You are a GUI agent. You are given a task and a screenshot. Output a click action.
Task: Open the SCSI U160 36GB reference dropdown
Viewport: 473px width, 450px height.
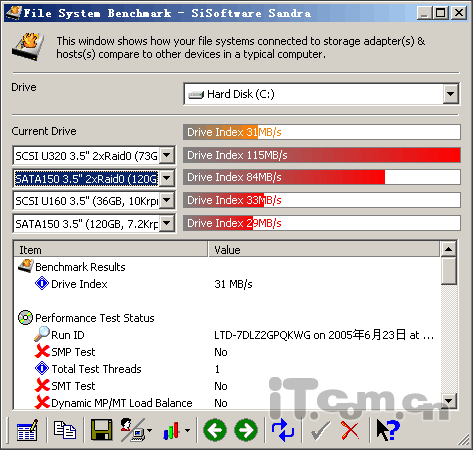tap(166, 201)
